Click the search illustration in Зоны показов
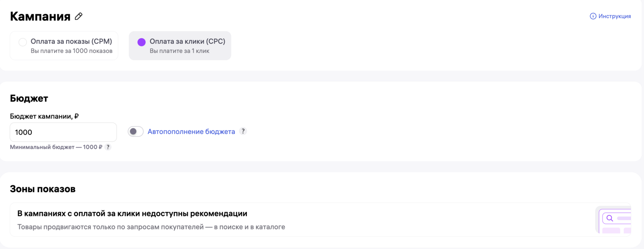 click(614, 220)
